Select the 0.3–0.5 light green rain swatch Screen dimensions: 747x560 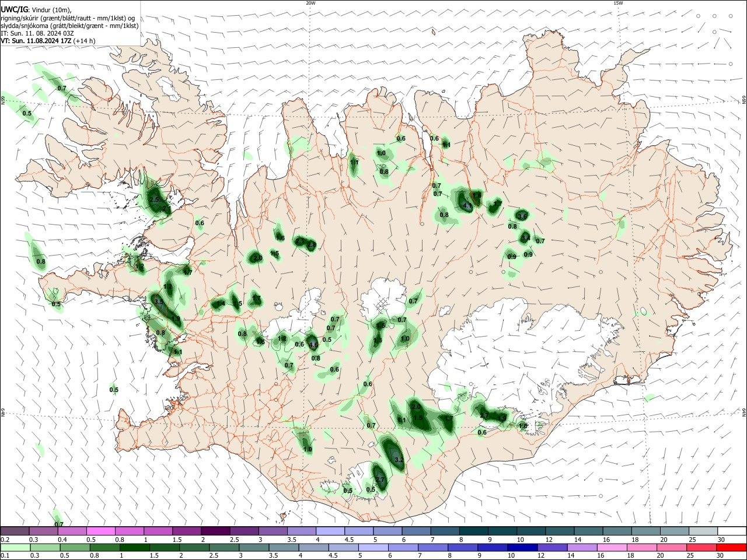coord(44,547)
